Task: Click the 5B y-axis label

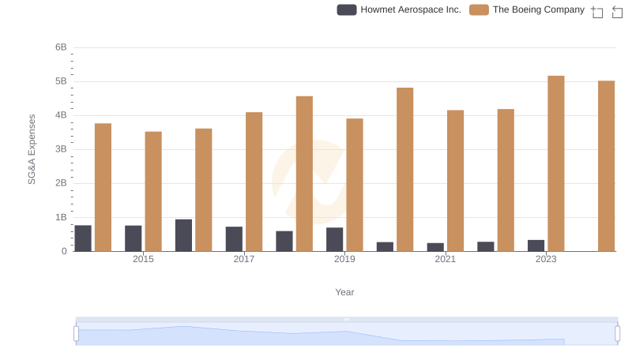Action: 61,81
